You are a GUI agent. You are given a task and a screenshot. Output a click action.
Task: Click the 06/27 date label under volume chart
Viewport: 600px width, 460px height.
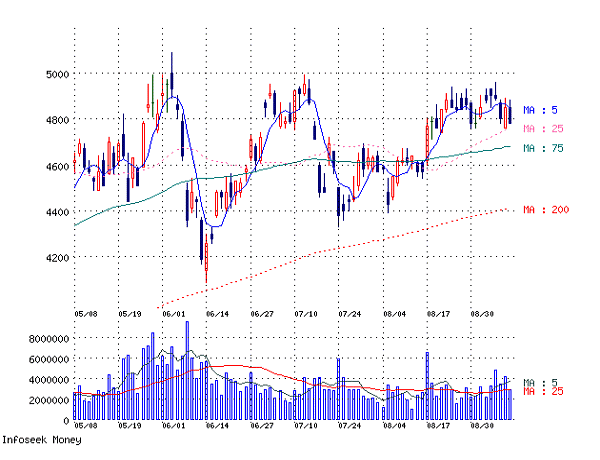tap(262, 426)
